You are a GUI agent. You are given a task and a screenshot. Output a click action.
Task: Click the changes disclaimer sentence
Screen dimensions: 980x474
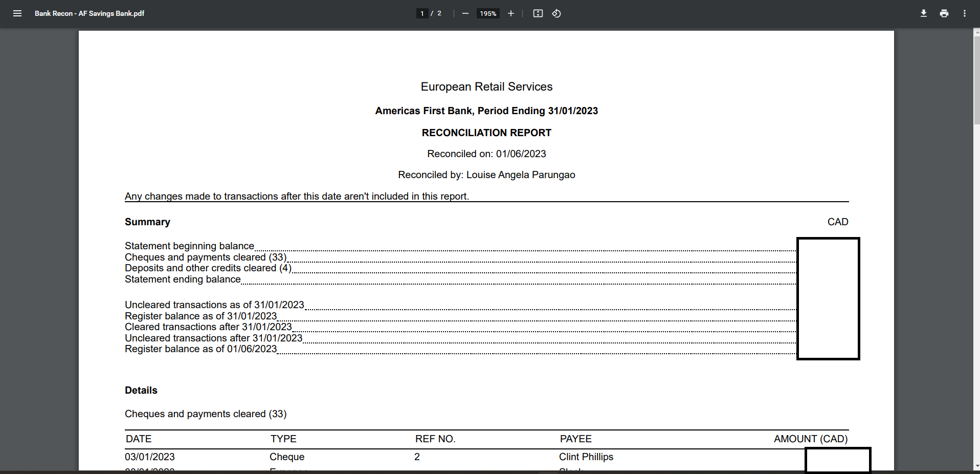pyautogui.click(x=297, y=196)
